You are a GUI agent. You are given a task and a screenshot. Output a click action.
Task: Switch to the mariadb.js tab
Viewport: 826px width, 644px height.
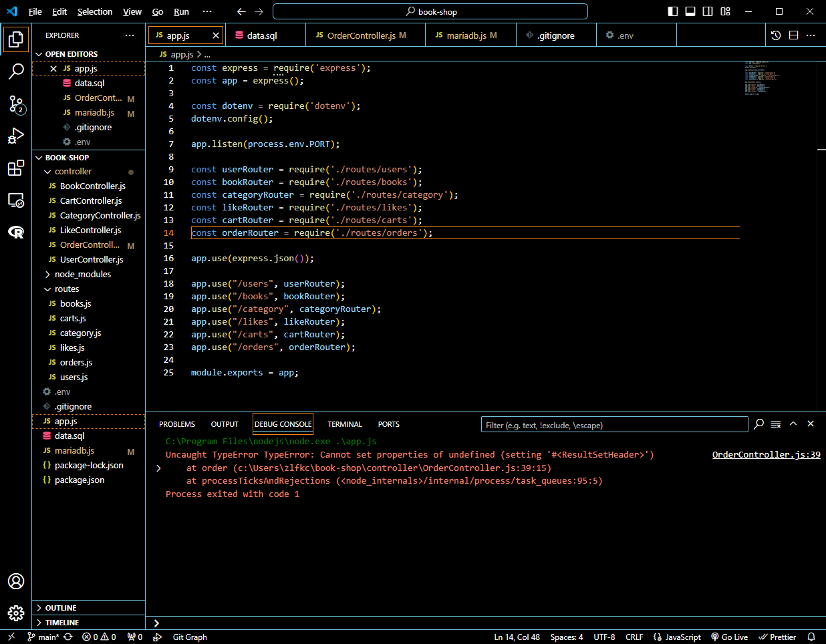[471, 35]
